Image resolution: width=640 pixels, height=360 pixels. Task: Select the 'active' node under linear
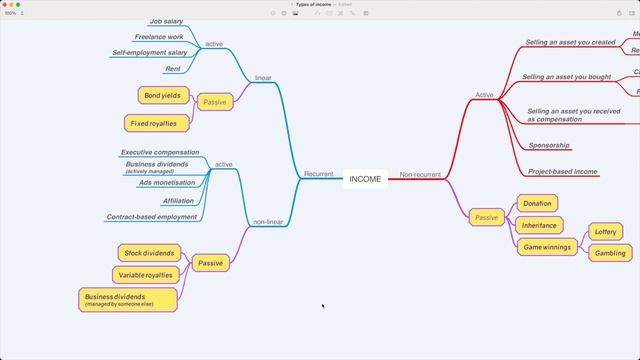point(214,44)
